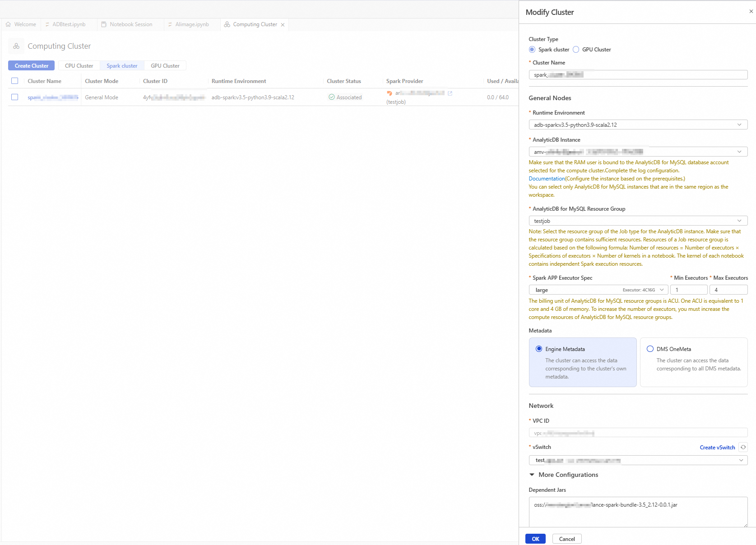
Task: Filter by the CPU Cluster tab
Action: [79, 66]
